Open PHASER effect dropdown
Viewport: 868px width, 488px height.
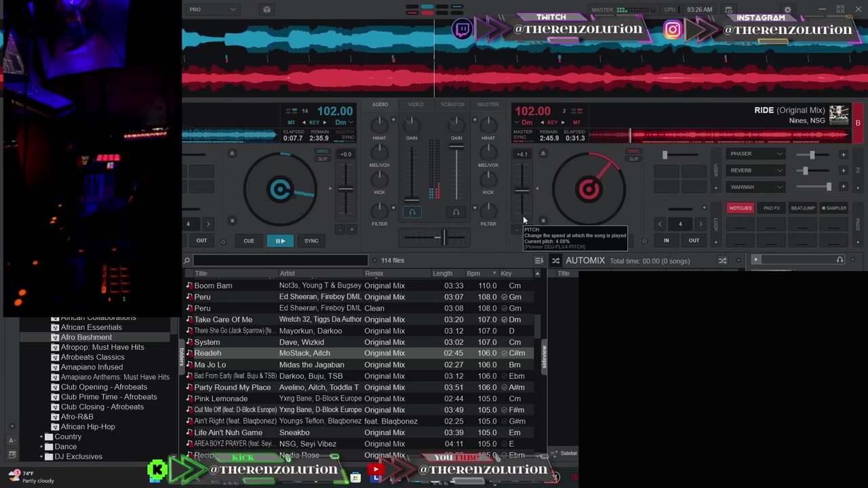coord(755,154)
